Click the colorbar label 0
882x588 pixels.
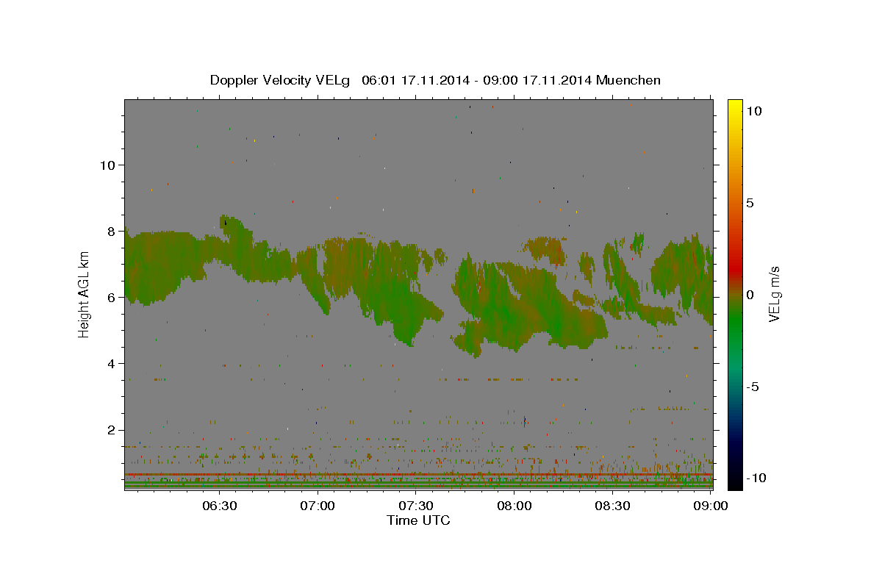pyautogui.click(x=750, y=295)
